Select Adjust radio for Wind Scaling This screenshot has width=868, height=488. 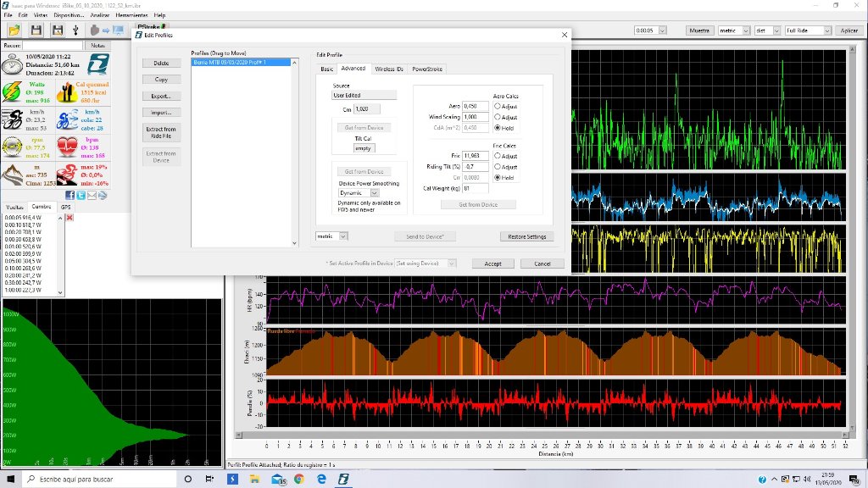click(497, 117)
